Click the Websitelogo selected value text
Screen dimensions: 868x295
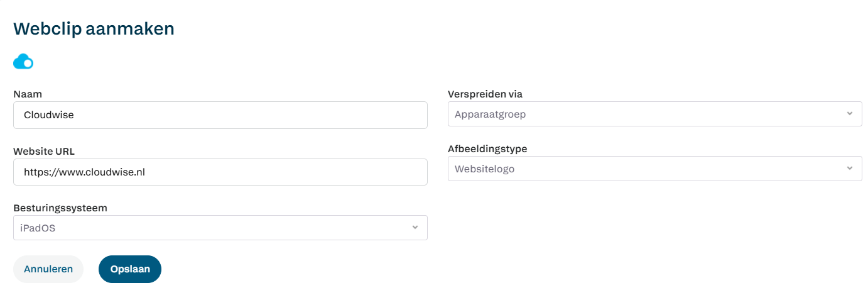(484, 169)
